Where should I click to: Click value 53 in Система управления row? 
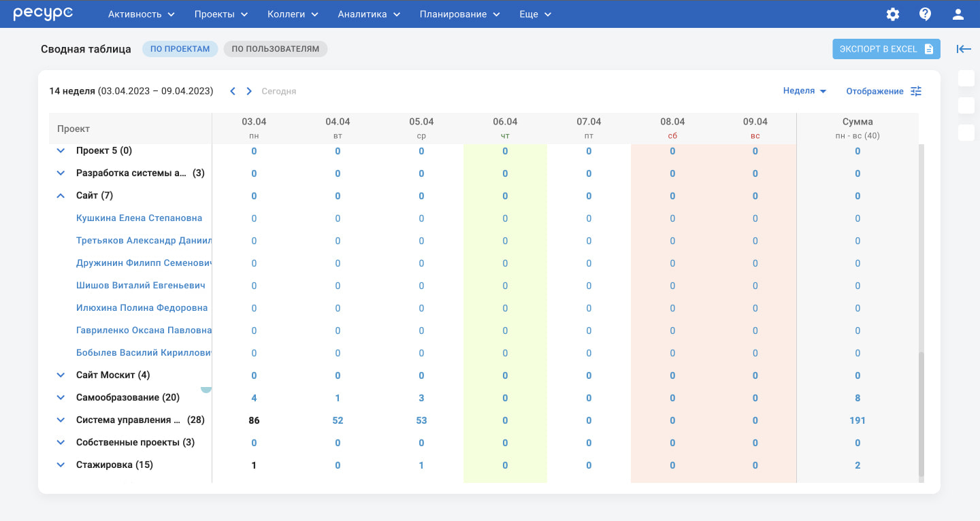click(421, 420)
